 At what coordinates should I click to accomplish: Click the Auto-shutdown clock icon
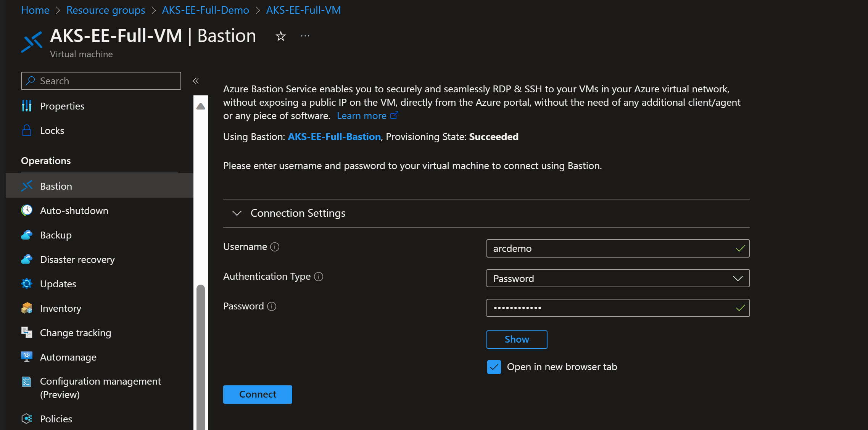pyautogui.click(x=27, y=210)
